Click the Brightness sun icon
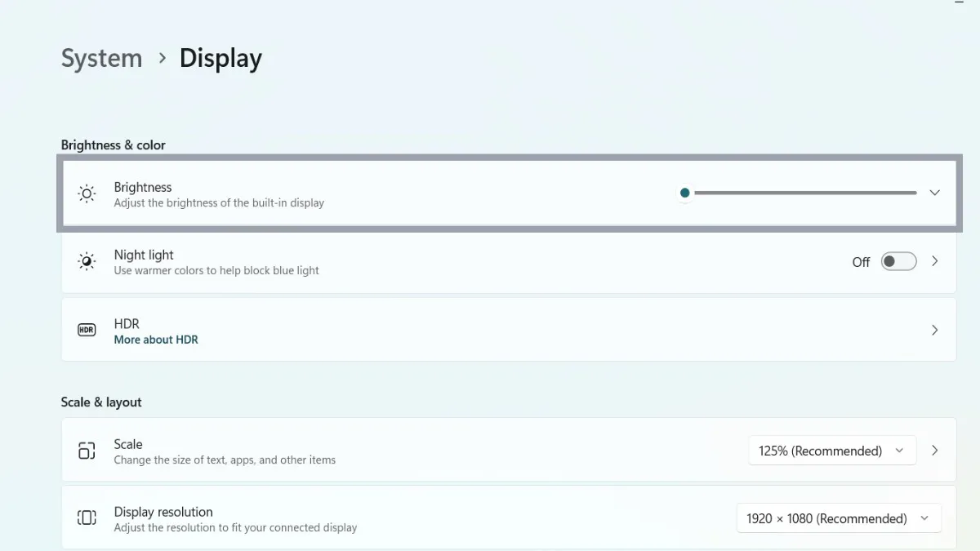The height and width of the screenshot is (551, 980). 87,193
